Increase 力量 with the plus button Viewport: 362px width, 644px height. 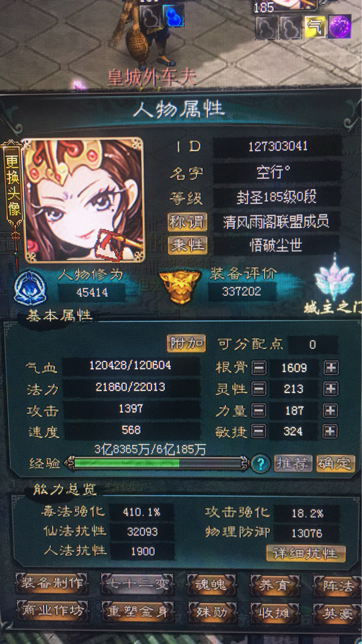[x=330, y=411]
